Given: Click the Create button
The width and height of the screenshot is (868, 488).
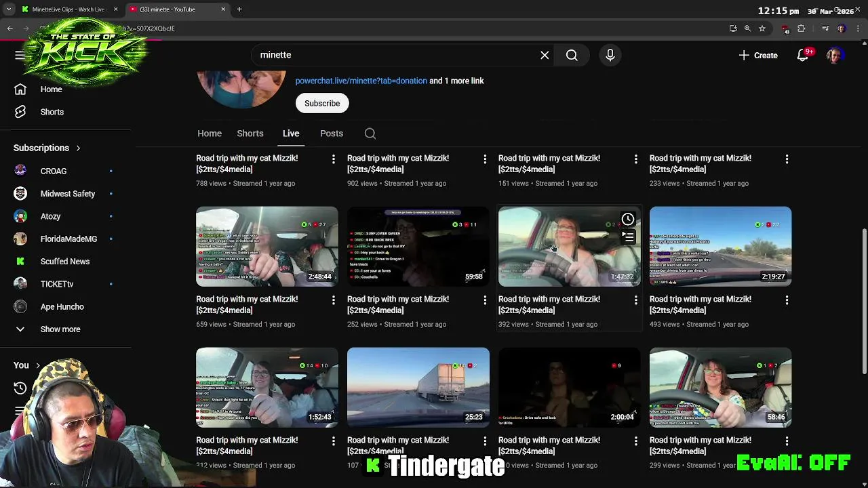Looking at the screenshot, I should (x=758, y=55).
